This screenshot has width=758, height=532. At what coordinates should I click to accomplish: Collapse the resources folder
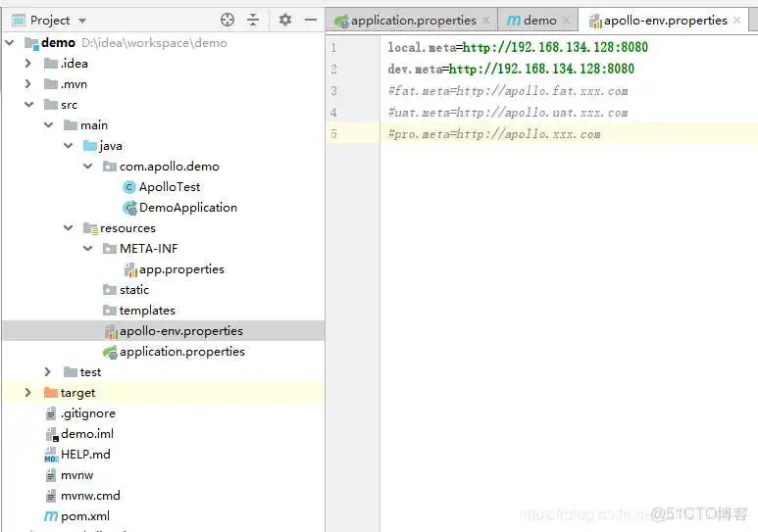click(69, 227)
